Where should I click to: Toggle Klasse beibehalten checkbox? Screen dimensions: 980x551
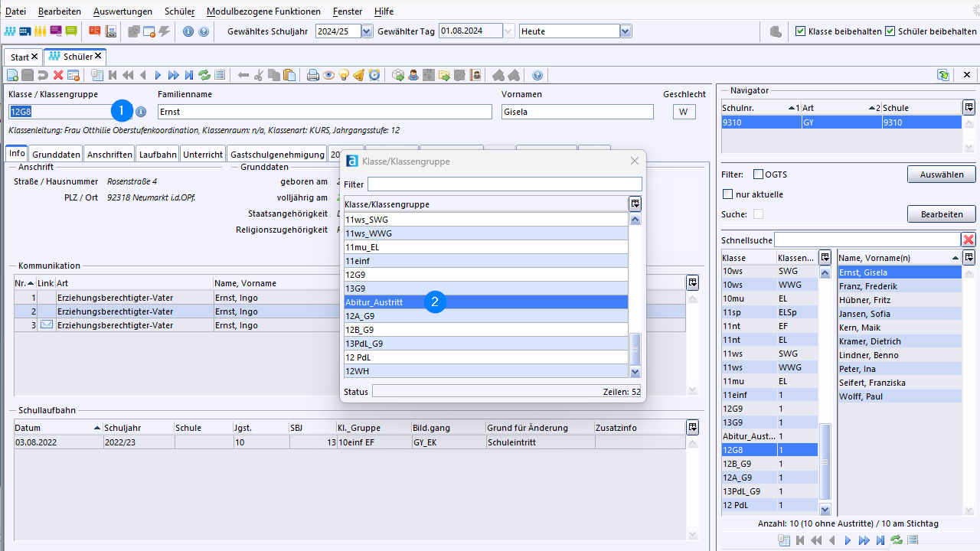[801, 31]
